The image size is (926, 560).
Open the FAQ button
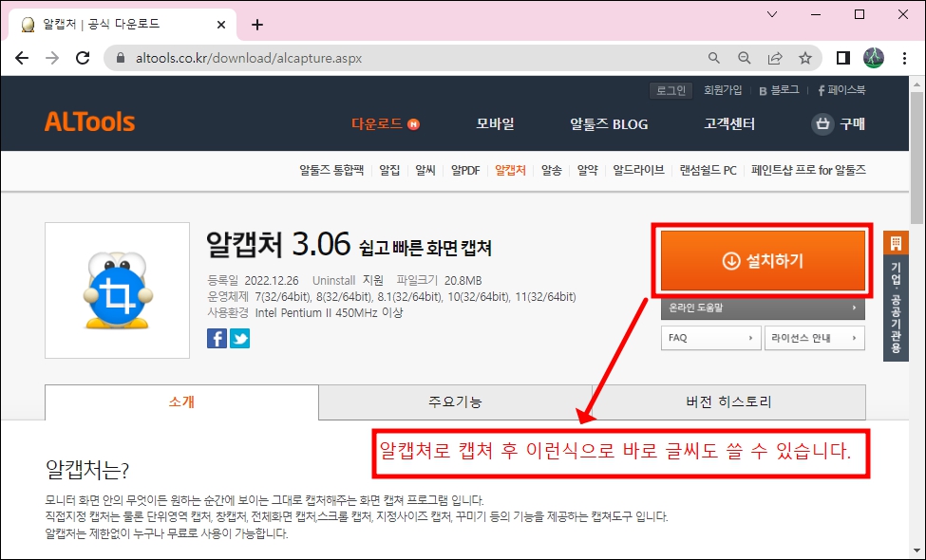coord(711,338)
